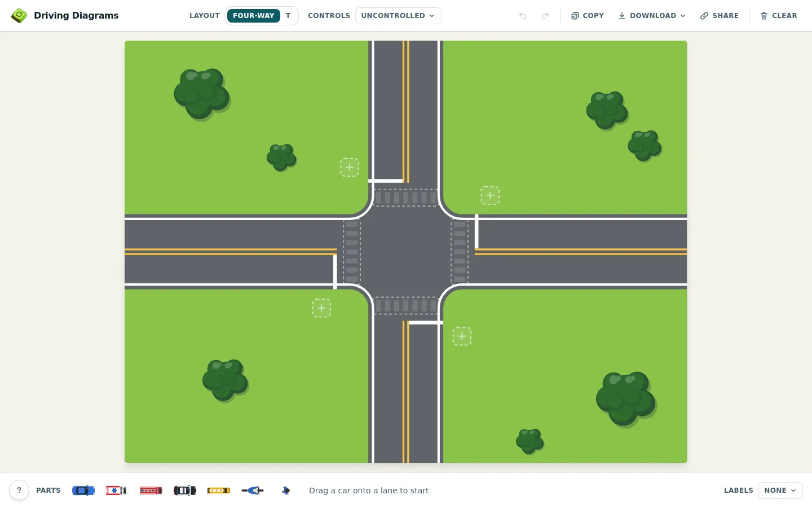Image resolution: width=812 pixels, height=508 pixels.
Task: Click the PARTS label
Action: pyautogui.click(x=48, y=491)
